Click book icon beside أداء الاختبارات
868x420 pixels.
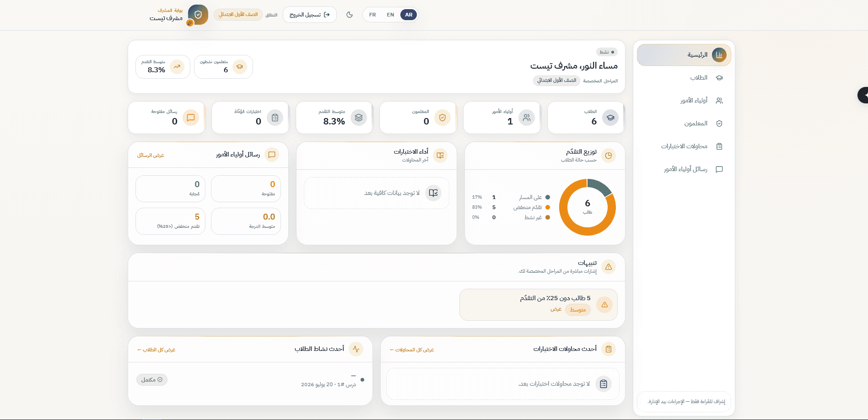[440, 156]
